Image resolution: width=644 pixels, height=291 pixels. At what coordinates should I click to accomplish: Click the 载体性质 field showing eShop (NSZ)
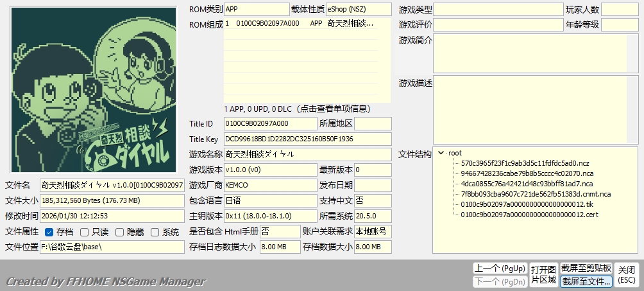coord(359,9)
